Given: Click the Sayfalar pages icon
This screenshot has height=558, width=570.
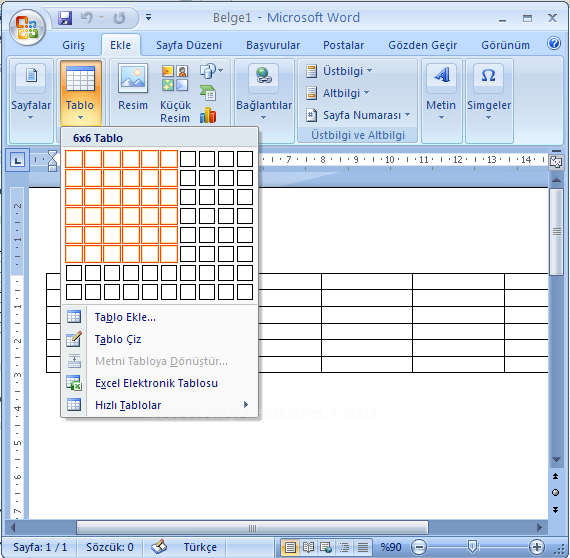Looking at the screenshot, I should point(31,78).
